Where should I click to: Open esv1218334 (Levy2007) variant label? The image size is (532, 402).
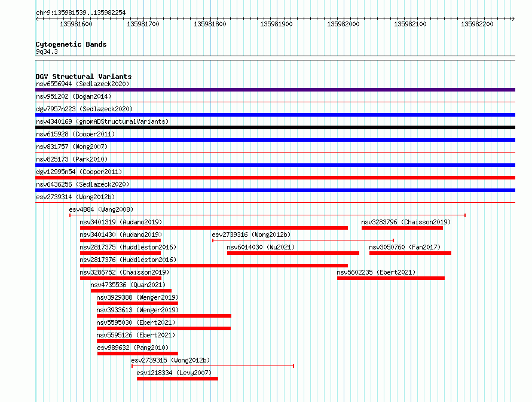(x=174, y=373)
